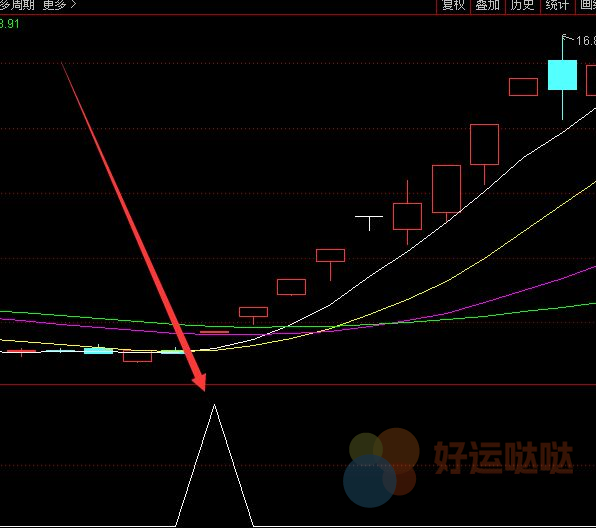Click the peak of the white indicator spike
The image size is (596, 528).
click(x=214, y=405)
